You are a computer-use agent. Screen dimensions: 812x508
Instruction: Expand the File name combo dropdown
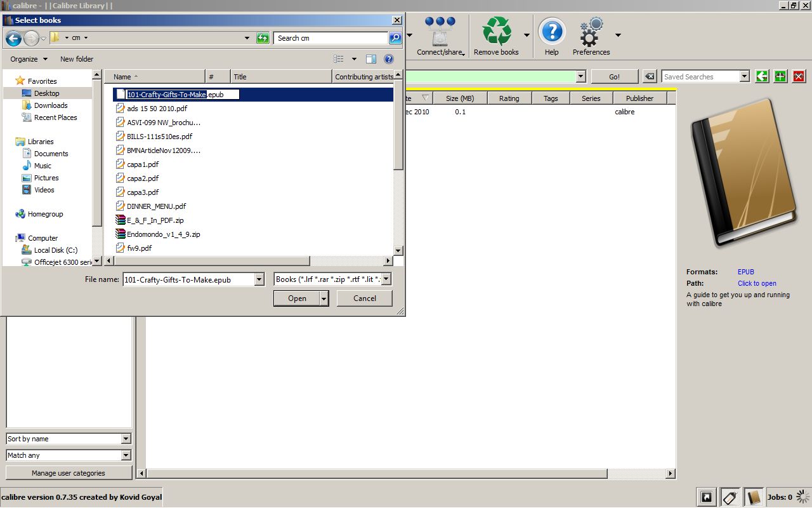[x=259, y=279]
